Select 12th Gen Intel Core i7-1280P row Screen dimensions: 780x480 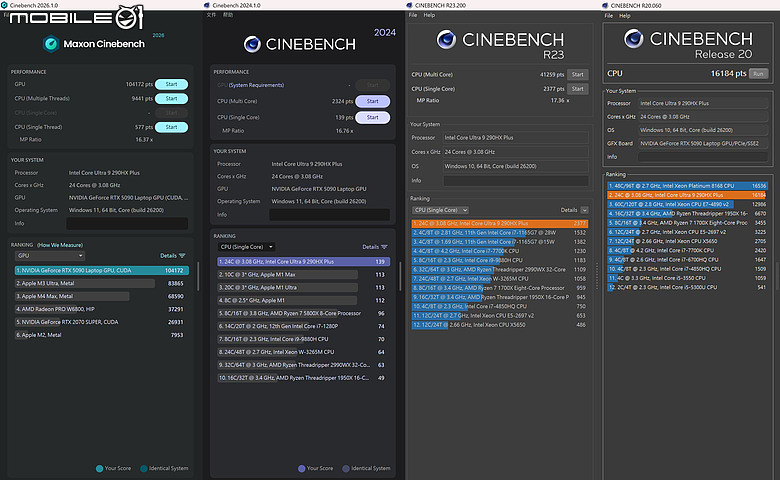pos(303,326)
